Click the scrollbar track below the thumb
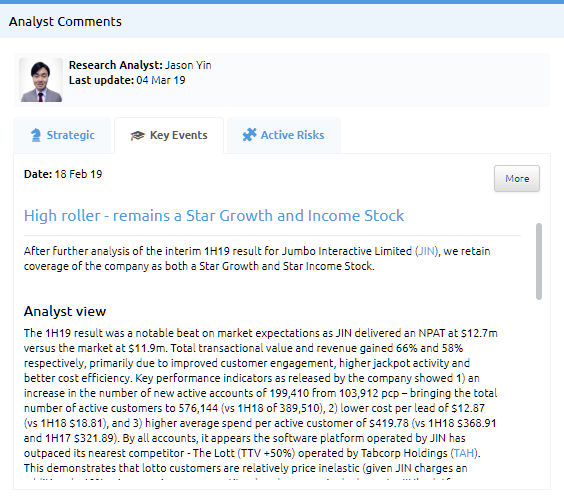Viewport: 564px width, 499px height. (538, 389)
